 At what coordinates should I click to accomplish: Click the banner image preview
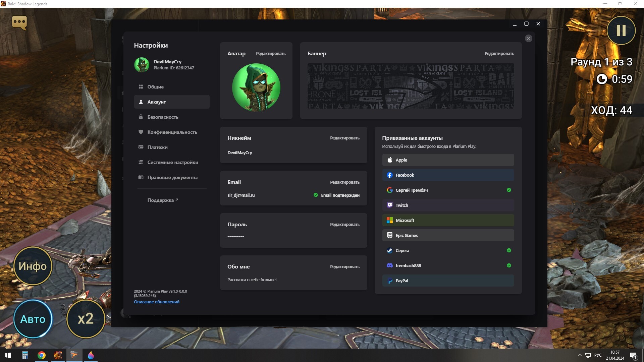411,86
